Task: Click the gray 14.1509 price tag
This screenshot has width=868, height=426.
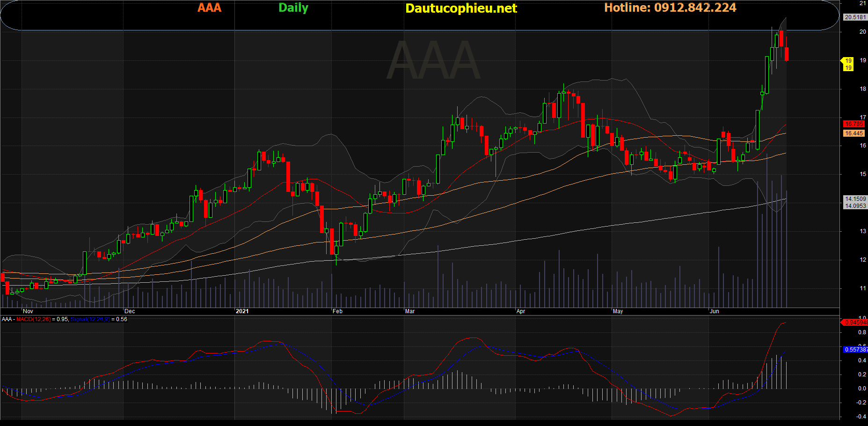Action: click(855, 199)
